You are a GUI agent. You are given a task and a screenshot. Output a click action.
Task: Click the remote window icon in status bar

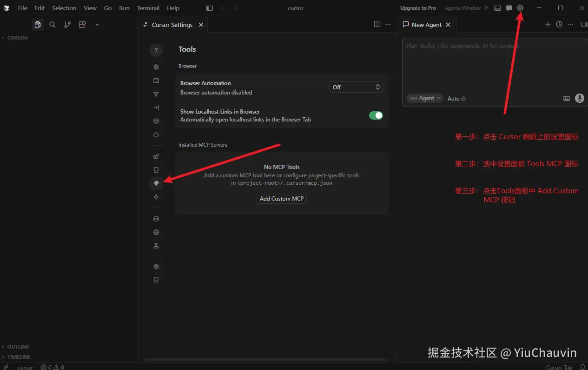pyautogui.click(x=6, y=367)
